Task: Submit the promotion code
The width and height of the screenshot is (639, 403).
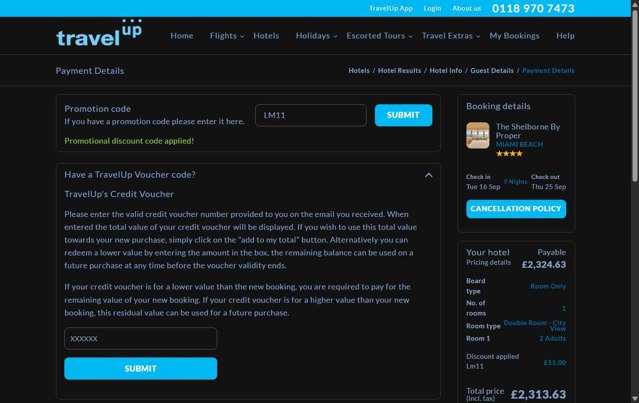Action: (403, 115)
